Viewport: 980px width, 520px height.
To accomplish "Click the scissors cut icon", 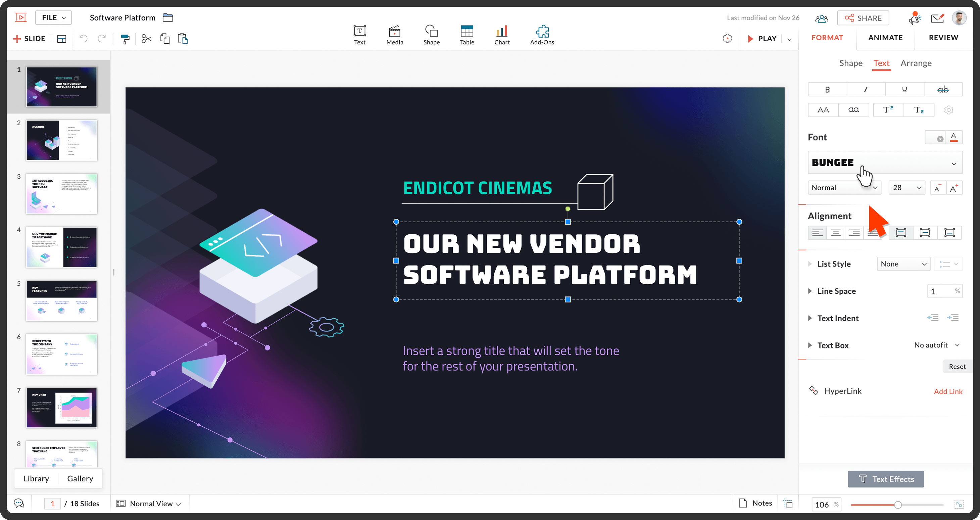I will tap(146, 39).
